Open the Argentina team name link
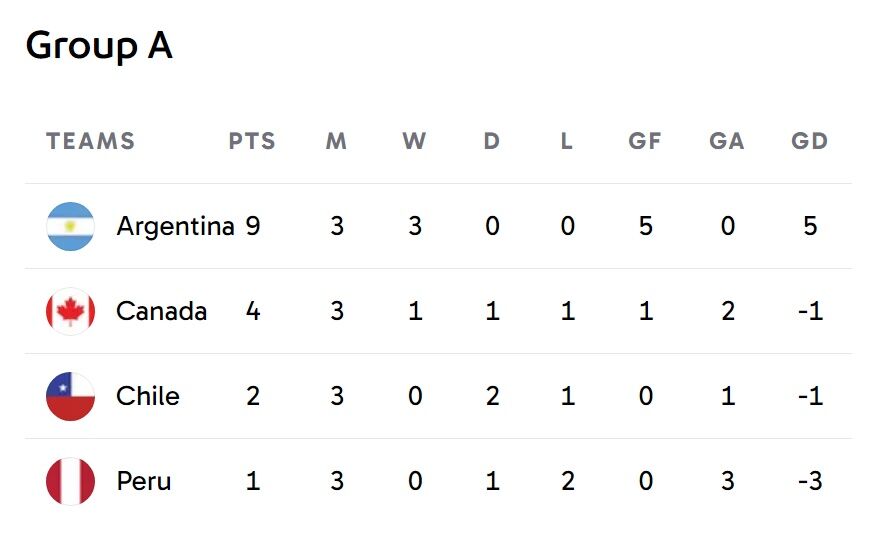This screenshot has height=549, width=879. point(174,226)
